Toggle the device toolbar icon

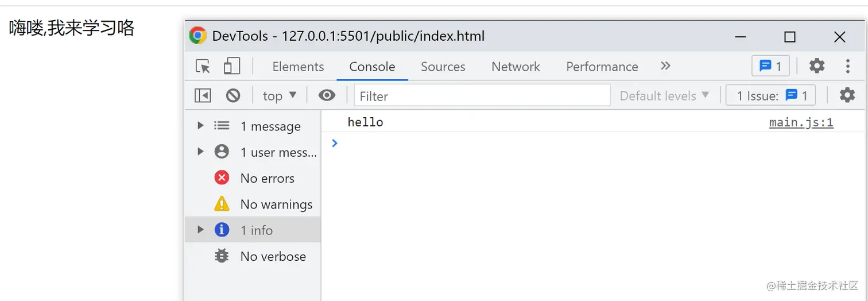(232, 67)
